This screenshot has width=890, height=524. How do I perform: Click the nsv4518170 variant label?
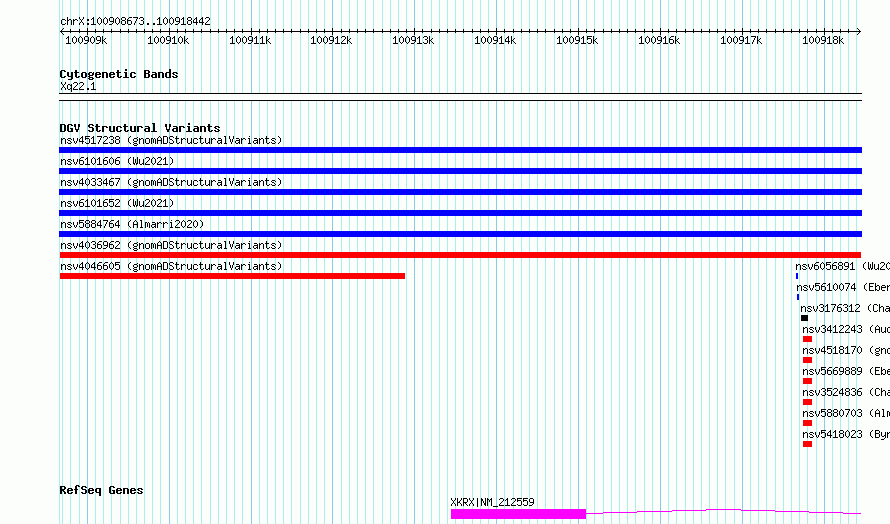pos(832,350)
